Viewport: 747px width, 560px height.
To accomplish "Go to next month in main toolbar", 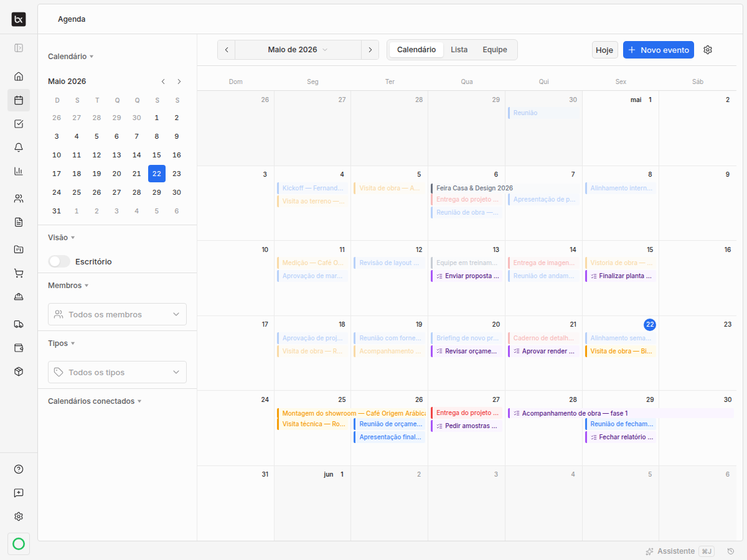I will pos(370,50).
